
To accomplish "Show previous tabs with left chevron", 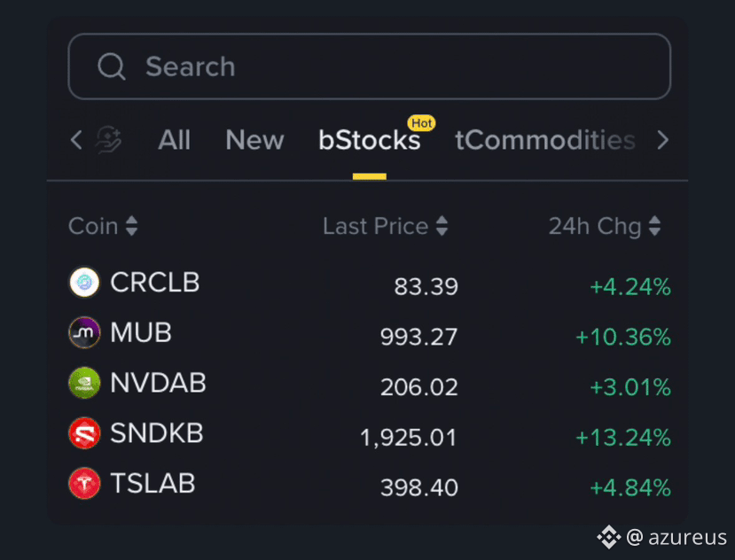I will pyautogui.click(x=76, y=140).
